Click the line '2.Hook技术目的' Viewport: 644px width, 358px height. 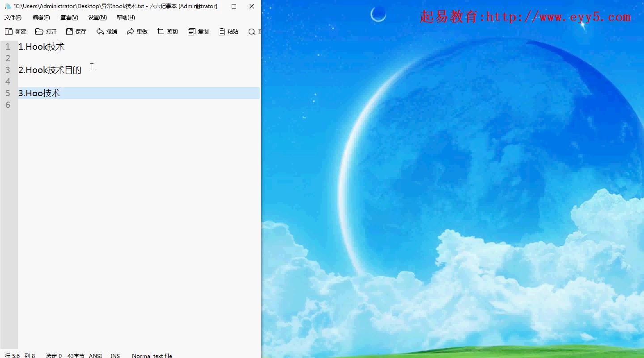tap(50, 70)
